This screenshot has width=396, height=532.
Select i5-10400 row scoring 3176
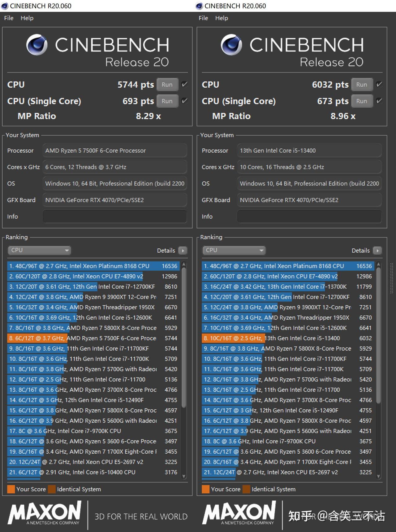pos(93,472)
